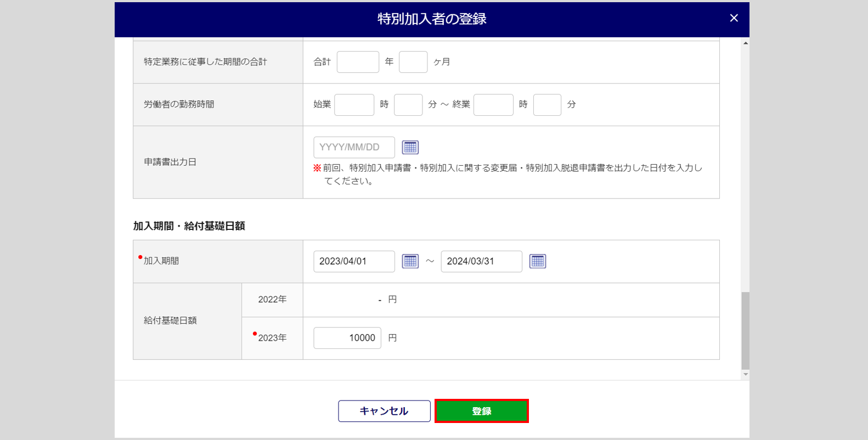
Task: Click the 申請書出力日 YYYY/MM/DD date field
Action: point(354,148)
